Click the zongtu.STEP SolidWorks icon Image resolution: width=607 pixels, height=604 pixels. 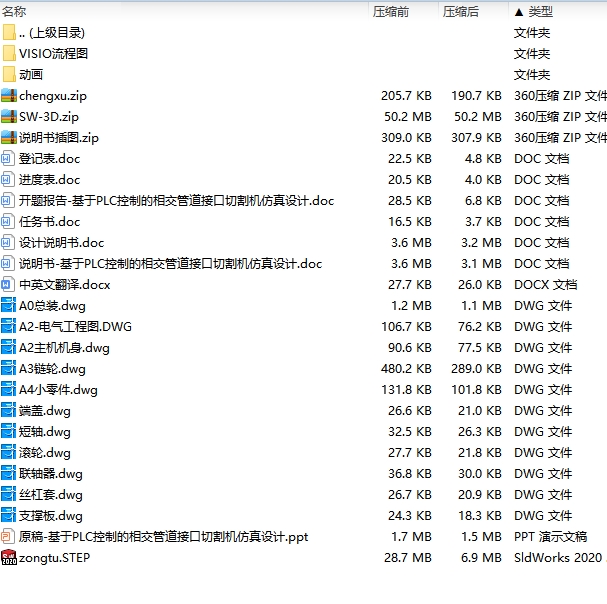pyautogui.click(x=9, y=558)
